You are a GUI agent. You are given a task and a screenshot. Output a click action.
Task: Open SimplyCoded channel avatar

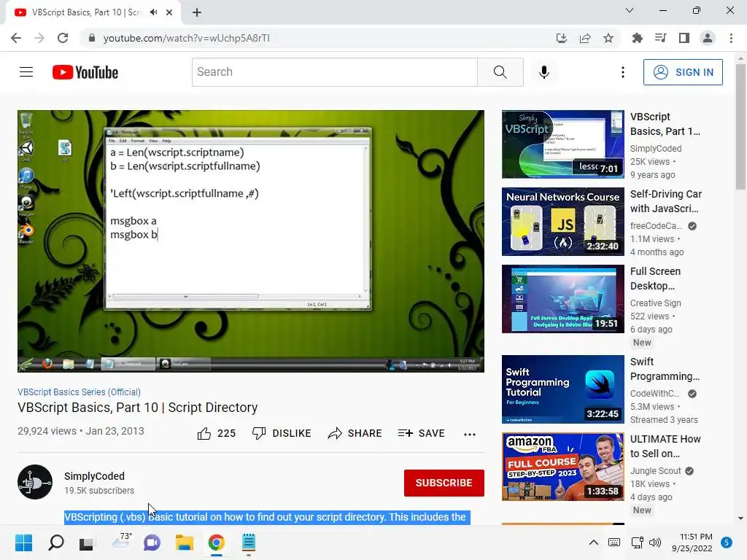pos(35,482)
